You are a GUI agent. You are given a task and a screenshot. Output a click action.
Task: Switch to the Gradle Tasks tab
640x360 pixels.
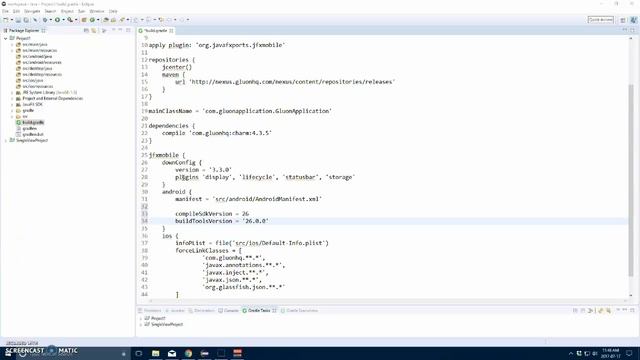click(x=259, y=311)
